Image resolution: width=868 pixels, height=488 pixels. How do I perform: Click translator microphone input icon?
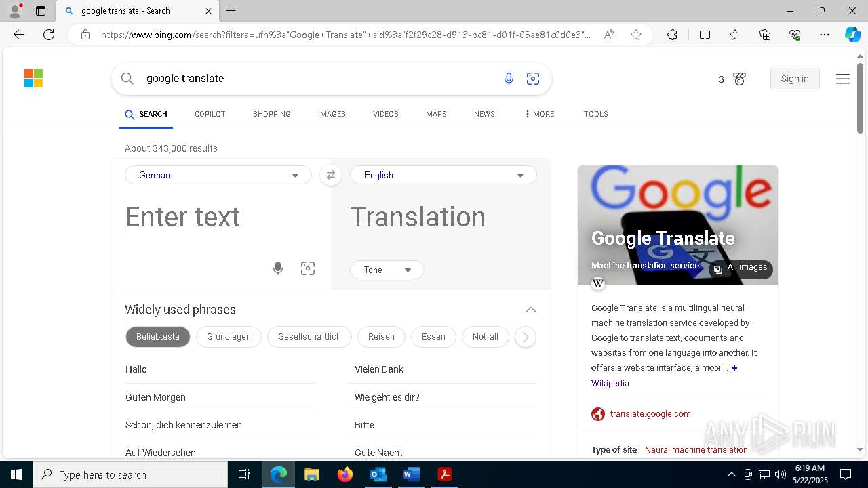click(278, 268)
